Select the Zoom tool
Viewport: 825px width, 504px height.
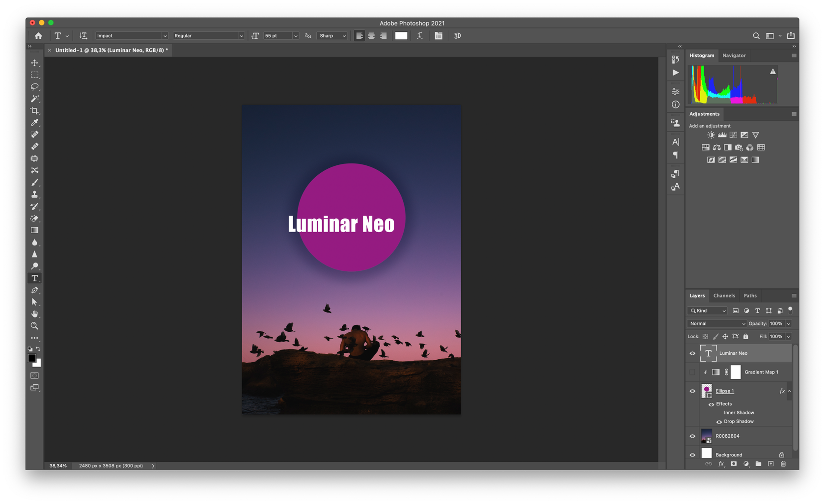[x=34, y=326]
